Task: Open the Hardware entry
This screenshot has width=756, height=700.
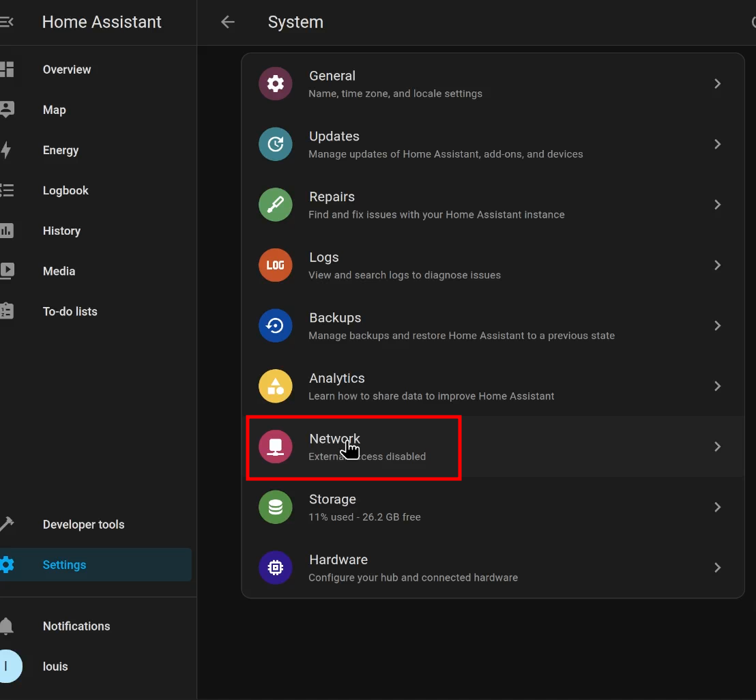Action: coord(493,568)
